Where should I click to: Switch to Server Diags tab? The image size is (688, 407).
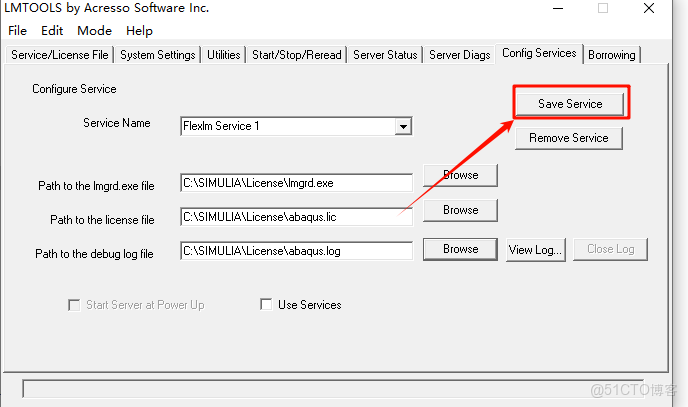coord(459,55)
